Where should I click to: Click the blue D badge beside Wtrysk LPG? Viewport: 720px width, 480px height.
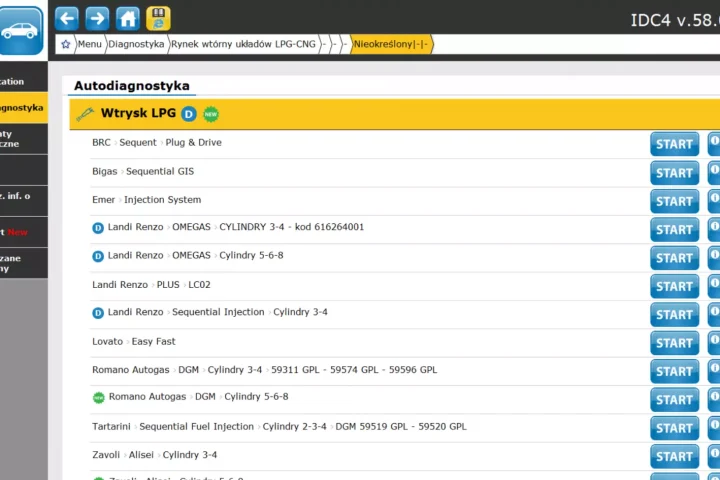(189, 113)
